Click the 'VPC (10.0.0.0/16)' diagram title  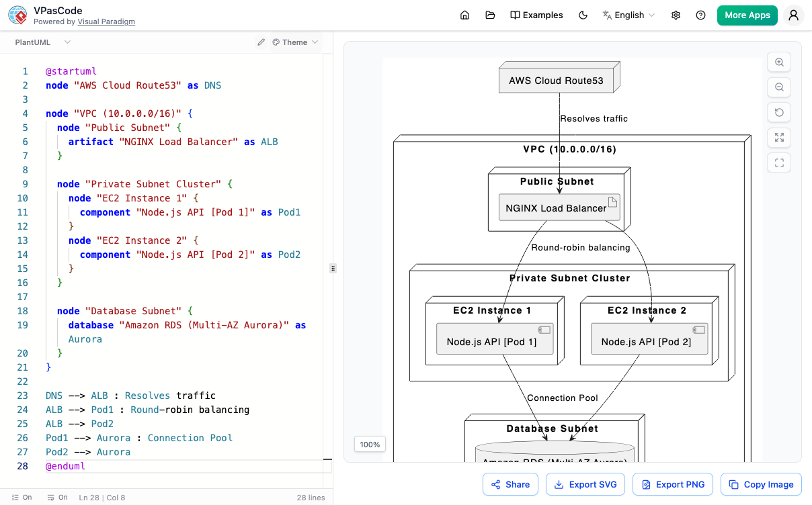click(x=570, y=149)
